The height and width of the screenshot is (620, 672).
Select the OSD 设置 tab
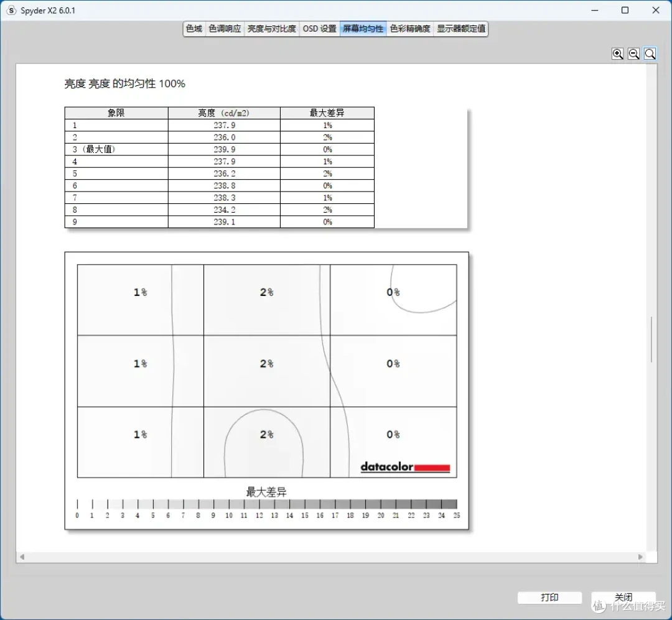[x=320, y=29]
